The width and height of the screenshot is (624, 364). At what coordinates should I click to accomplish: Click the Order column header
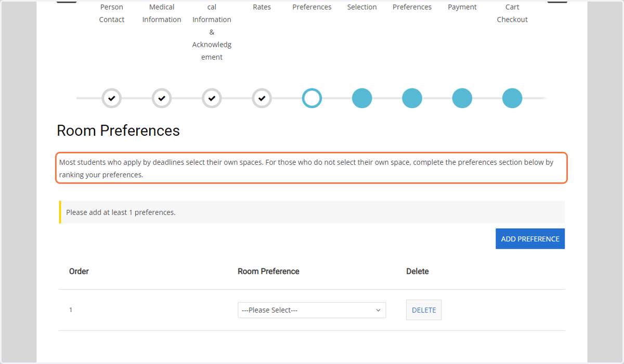[x=79, y=271]
